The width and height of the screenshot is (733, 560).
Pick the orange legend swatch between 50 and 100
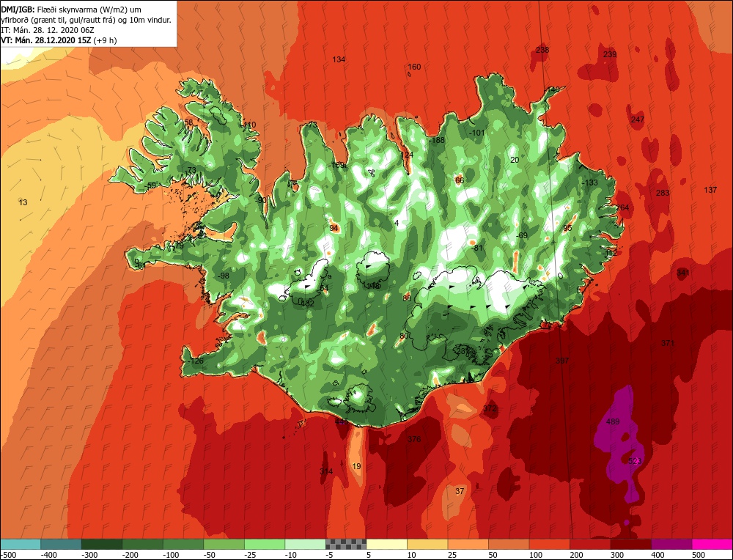pyautogui.click(x=509, y=544)
